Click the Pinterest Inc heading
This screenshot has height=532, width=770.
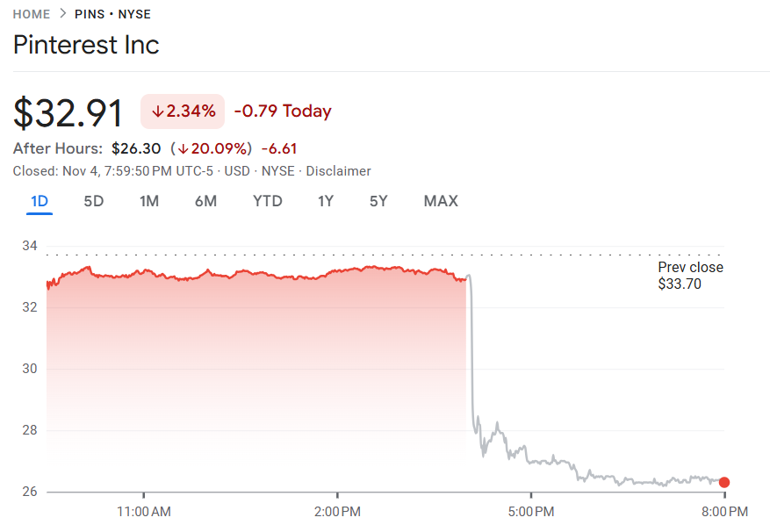[x=86, y=45]
